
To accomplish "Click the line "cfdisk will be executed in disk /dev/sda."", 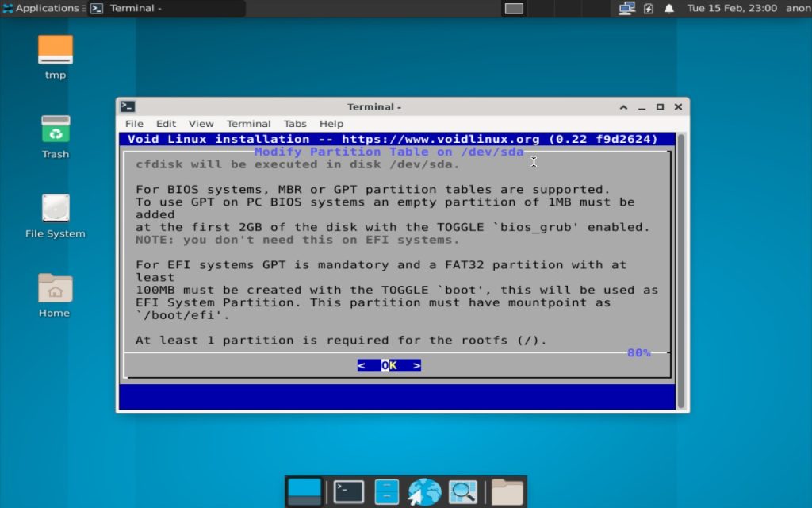I will click(297, 164).
